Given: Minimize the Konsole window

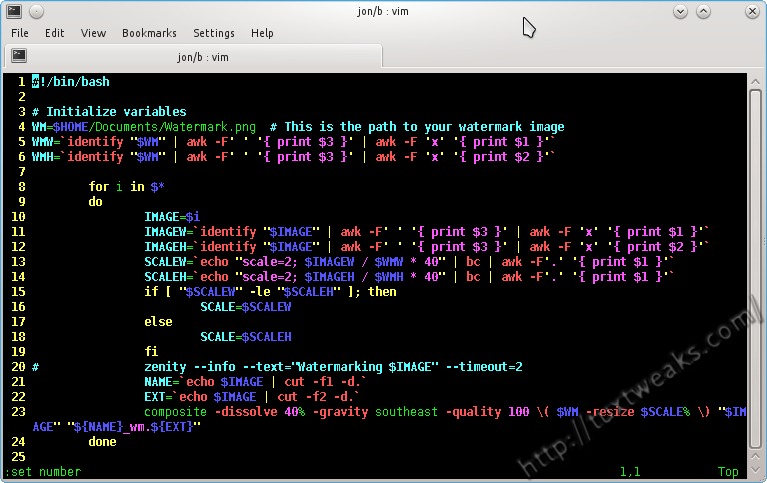Looking at the screenshot, I should pos(680,11).
